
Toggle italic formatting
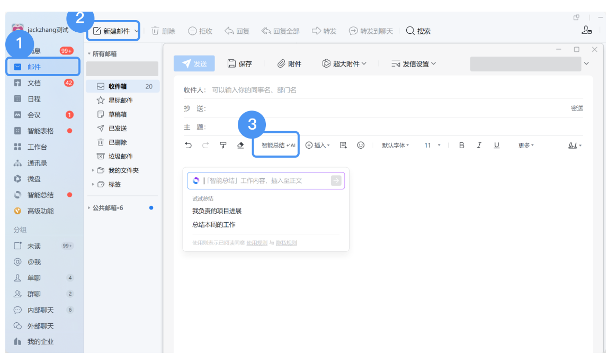[479, 145]
